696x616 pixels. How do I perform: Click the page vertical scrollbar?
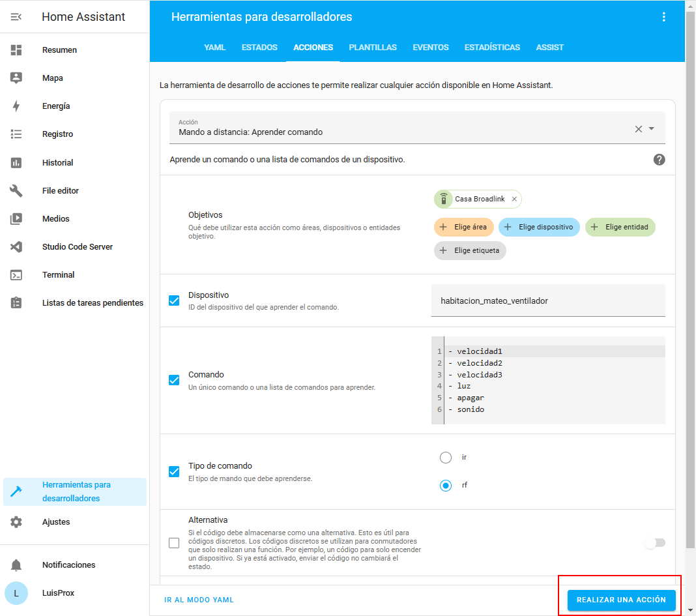690,280
